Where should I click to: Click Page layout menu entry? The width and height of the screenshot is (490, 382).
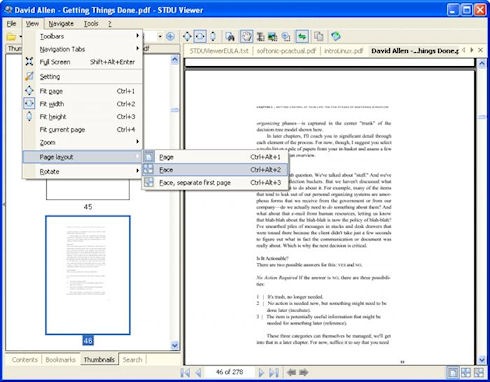click(83, 157)
